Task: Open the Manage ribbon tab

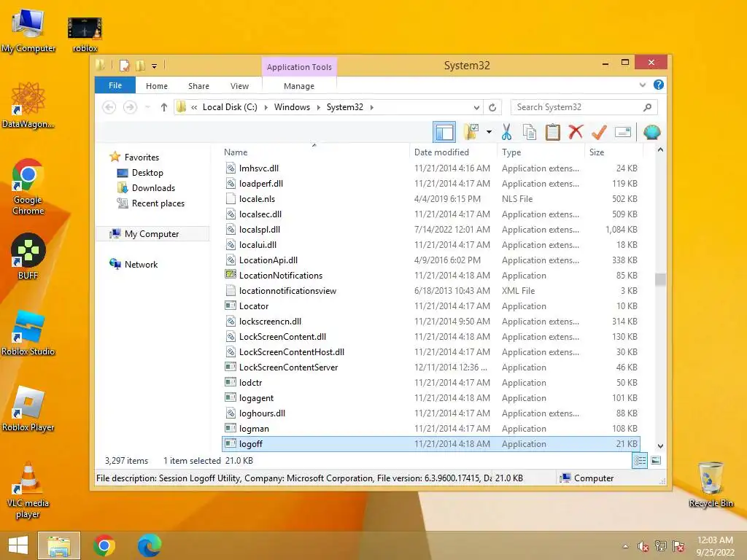Action: point(298,86)
